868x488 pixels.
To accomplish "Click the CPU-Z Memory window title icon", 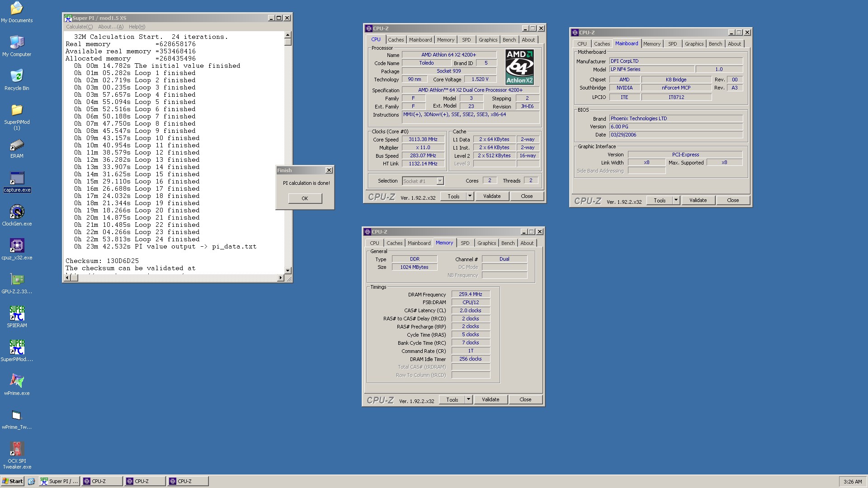I will [x=368, y=232].
